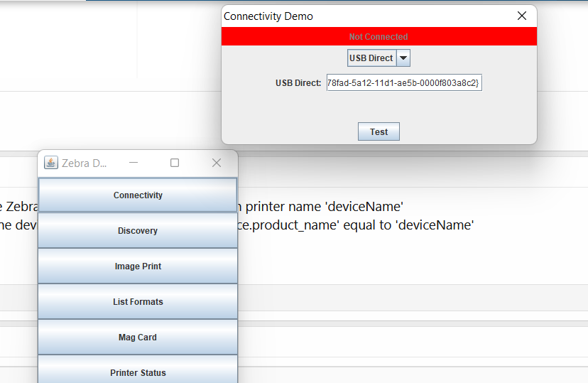Click the Java icon in Zebra window title

51,163
